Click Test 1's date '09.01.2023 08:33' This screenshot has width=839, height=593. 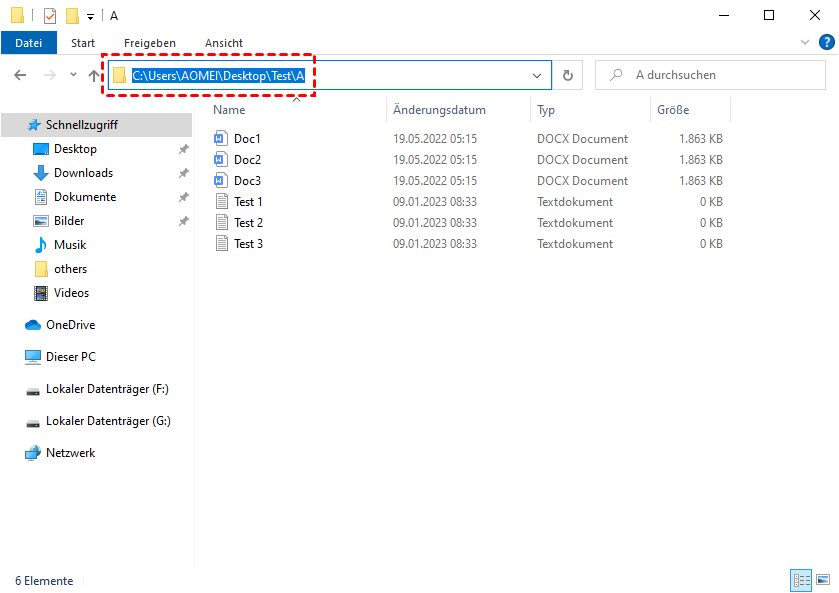click(434, 201)
